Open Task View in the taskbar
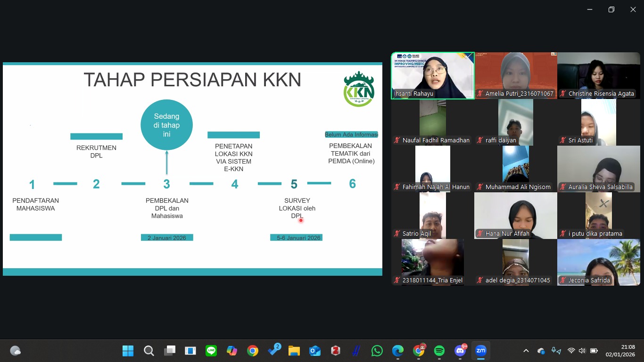Viewport: 644px width, 362px height. 169,351
